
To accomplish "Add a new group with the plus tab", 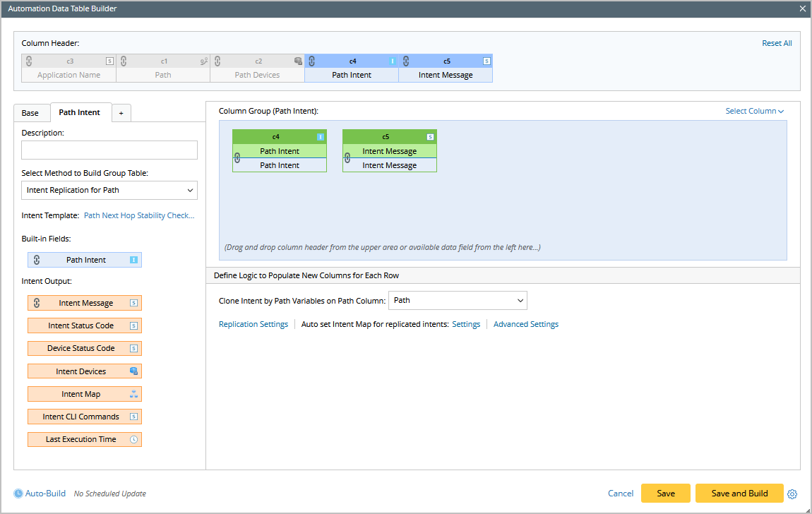I will tap(121, 113).
